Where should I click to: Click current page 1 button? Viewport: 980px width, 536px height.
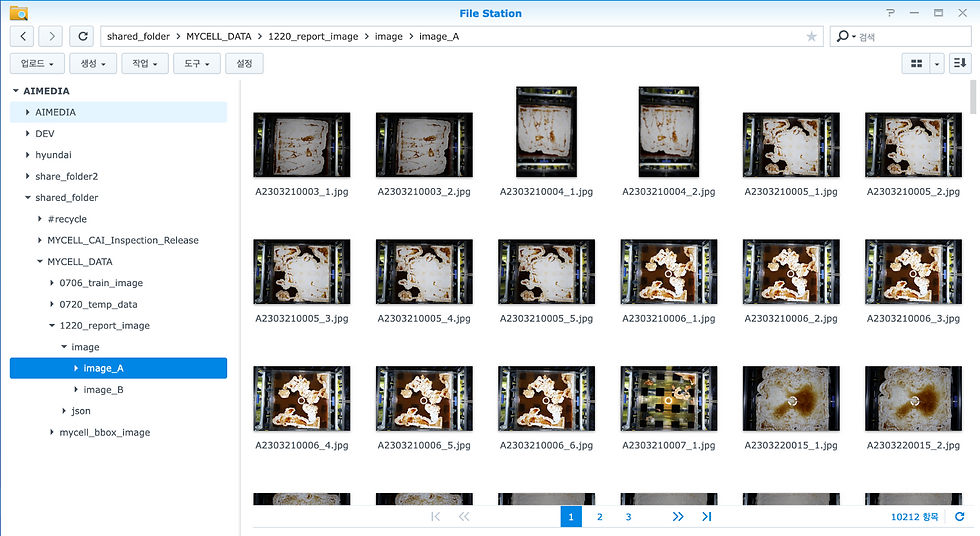tap(571, 517)
